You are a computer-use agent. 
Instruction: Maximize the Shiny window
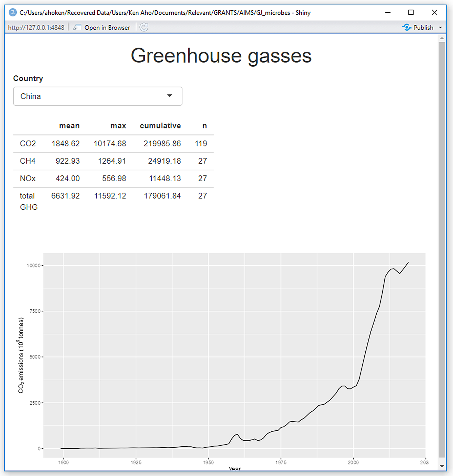(x=411, y=12)
